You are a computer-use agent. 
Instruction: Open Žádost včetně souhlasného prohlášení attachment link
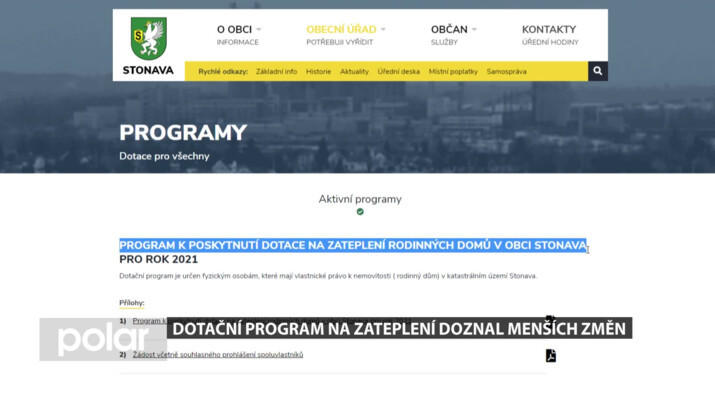coord(217,355)
